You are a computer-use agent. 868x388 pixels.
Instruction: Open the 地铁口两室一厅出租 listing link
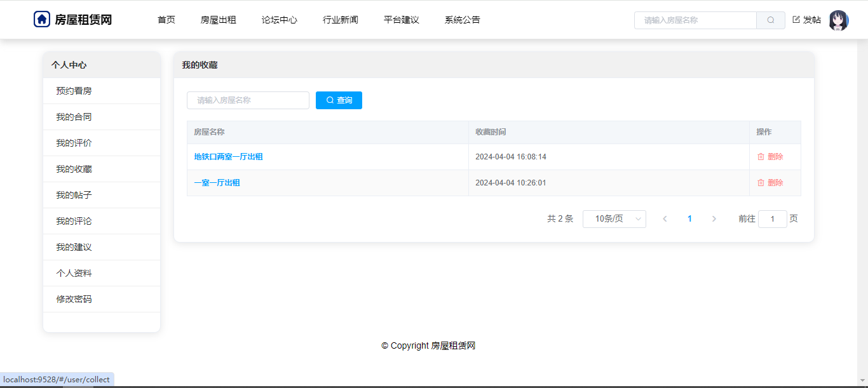[x=228, y=157]
